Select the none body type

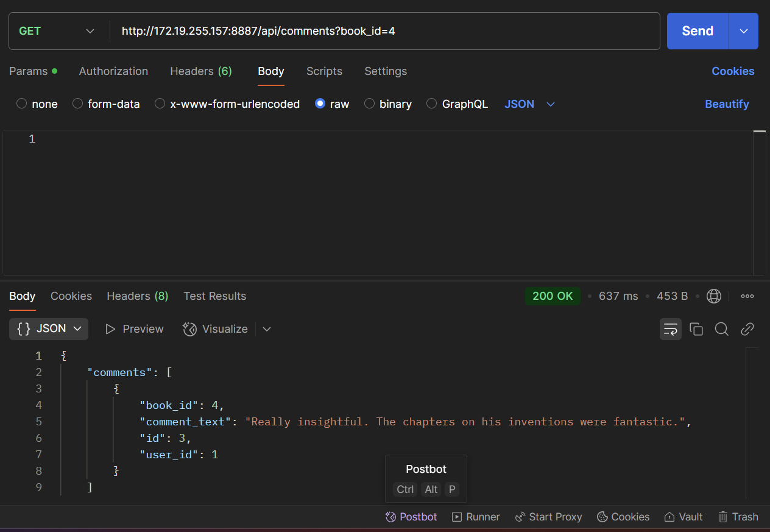(37, 104)
